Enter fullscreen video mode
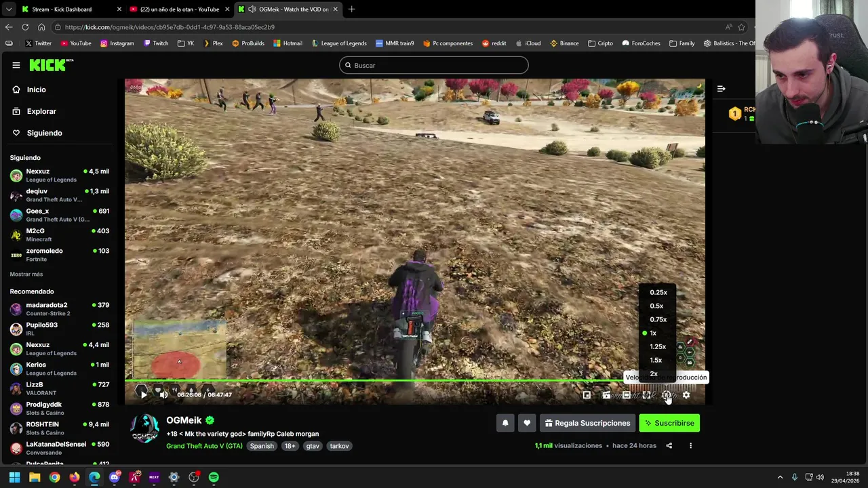Screen dimensions: 868x488 pos(646,395)
